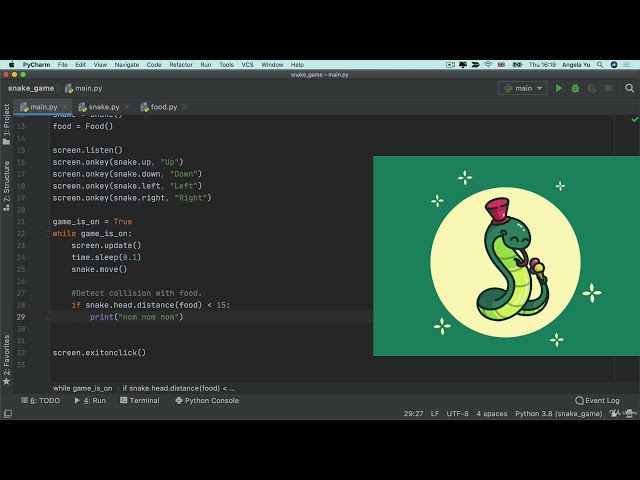
Task: Click the 'game_is_on = True' line
Action: coord(92,222)
